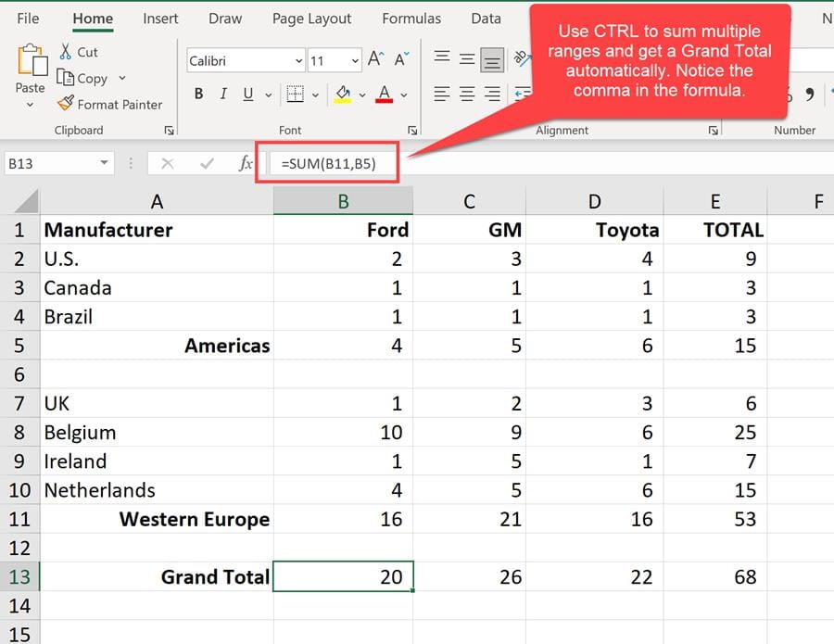The height and width of the screenshot is (644, 834).
Task: Open the Name Box dropdown
Action: click(x=103, y=161)
